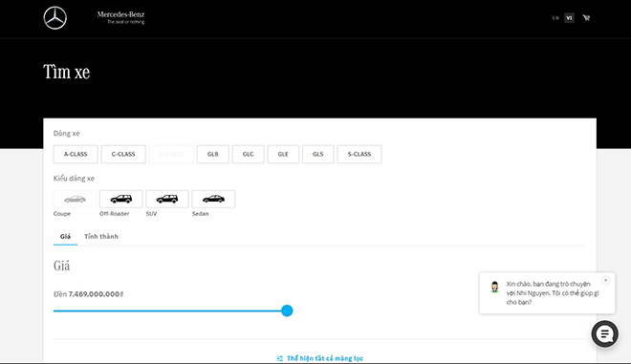Open the chat bubble widget

(x=604, y=333)
